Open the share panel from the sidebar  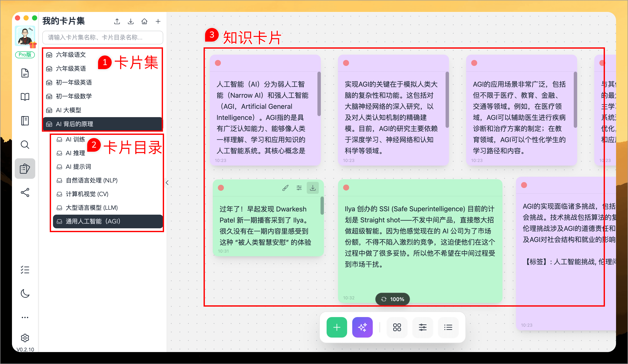[x=25, y=192]
